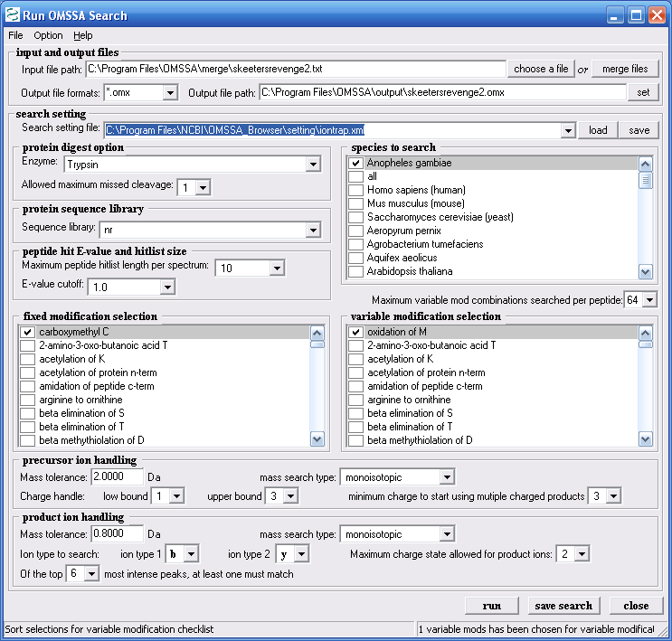672x641 pixels.
Task: Check the 'all' species checkbox
Action: [355, 176]
